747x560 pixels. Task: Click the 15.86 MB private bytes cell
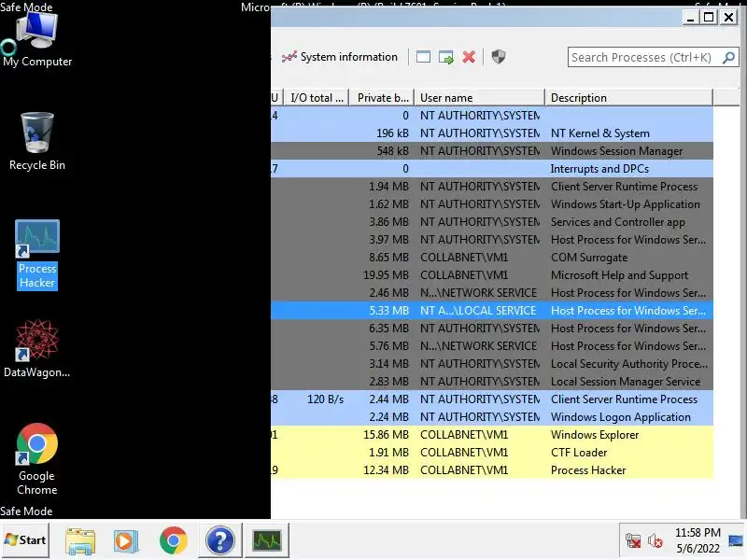(x=386, y=435)
